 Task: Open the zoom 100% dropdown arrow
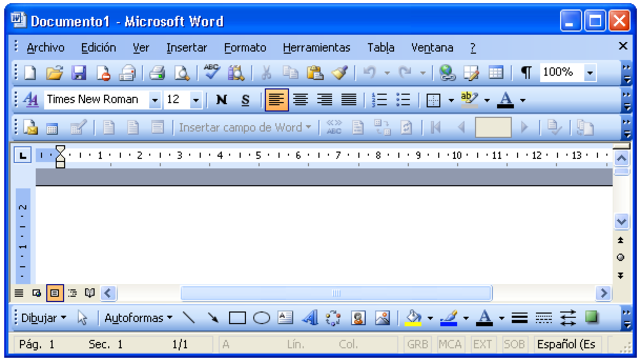(590, 73)
